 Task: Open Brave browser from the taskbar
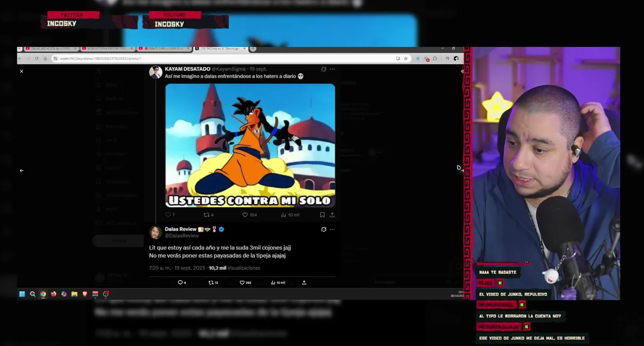tap(85, 294)
